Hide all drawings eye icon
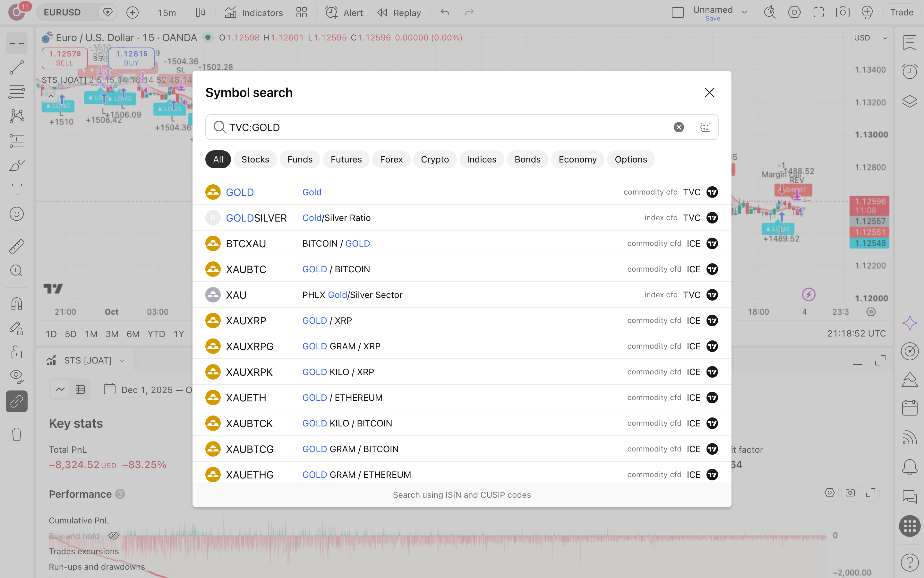 tap(17, 377)
